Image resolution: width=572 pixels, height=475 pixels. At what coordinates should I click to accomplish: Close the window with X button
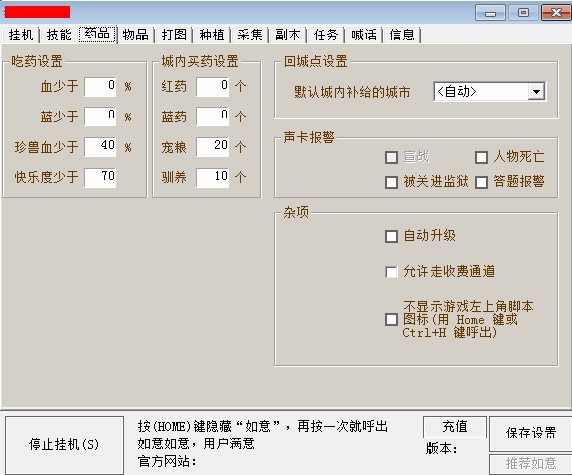[556, 13]
